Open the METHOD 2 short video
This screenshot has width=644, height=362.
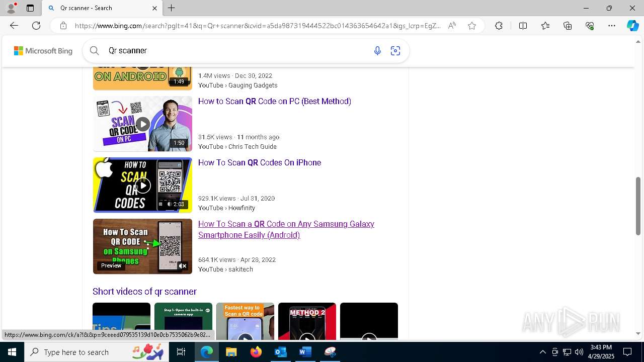[x=307, y=321]
